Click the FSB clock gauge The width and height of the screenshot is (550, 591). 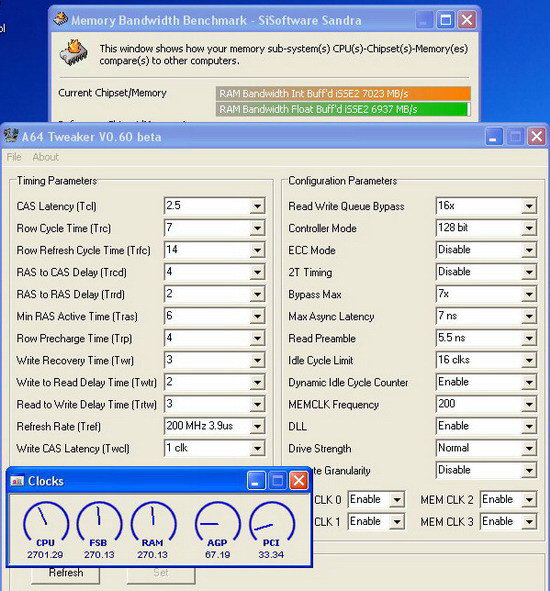point(99,521)
